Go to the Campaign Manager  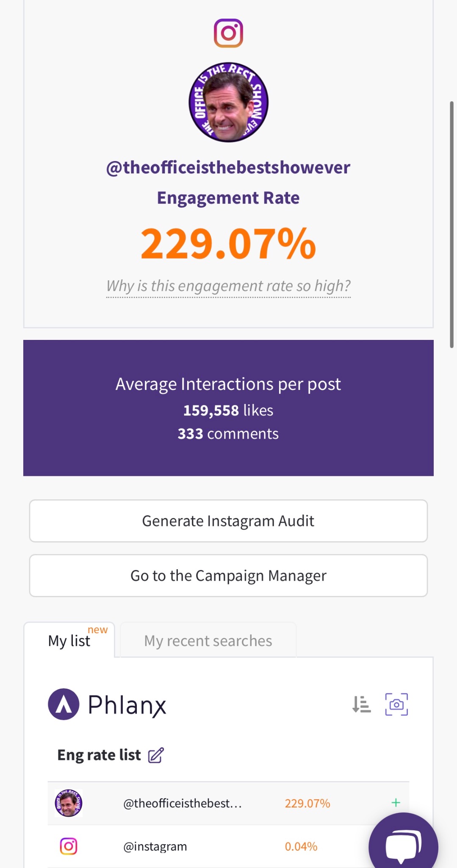[228, 576]
